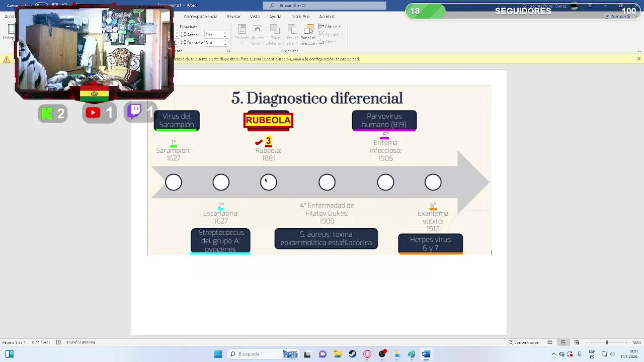Close the yellow privacy notification bar
Viewport: 644px width, 362px height.
(639, 59)
